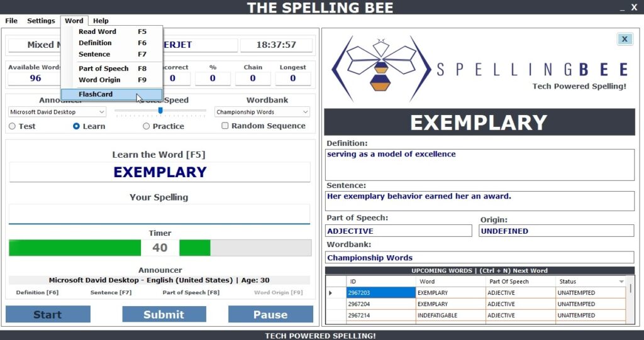The image size is (644, 340).
Task: Adjust the voice speed slider handle
Action: [x=160, y=110]
